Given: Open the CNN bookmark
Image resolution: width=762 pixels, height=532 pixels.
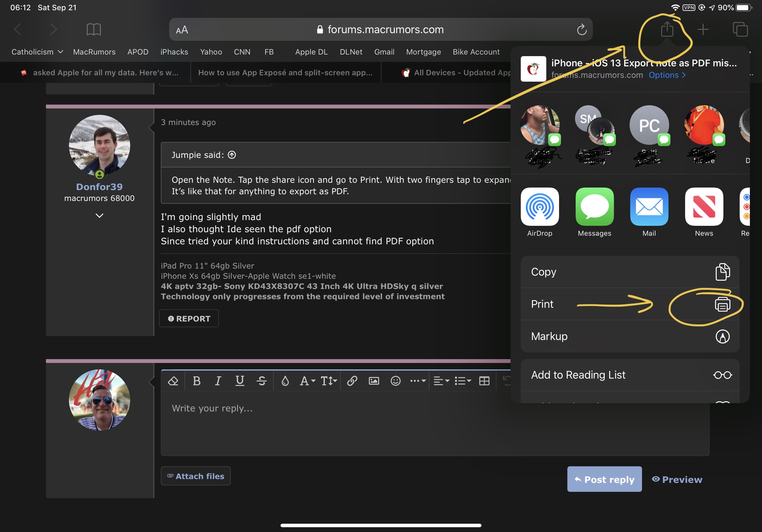Looking at the screenshot, I should click(242, 52).
